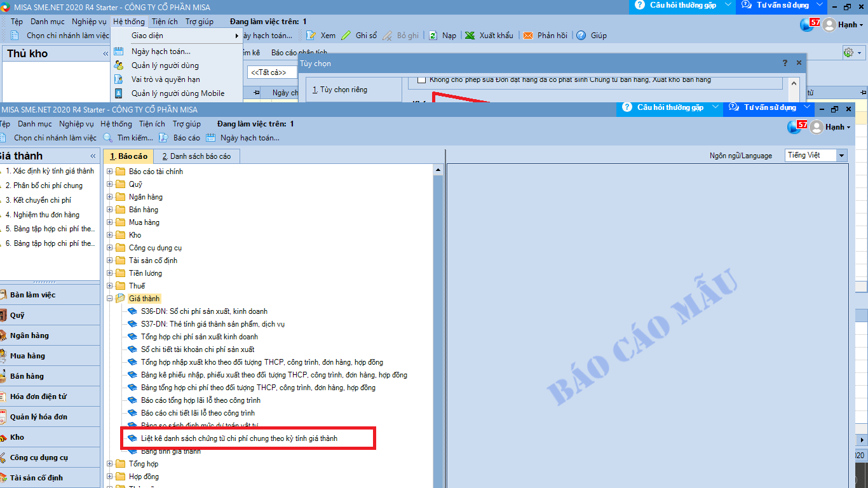The width and height of the screenshot is (868, 488).
Task: Expand the Ngân hàng report folder
Action: click(110, 197)
